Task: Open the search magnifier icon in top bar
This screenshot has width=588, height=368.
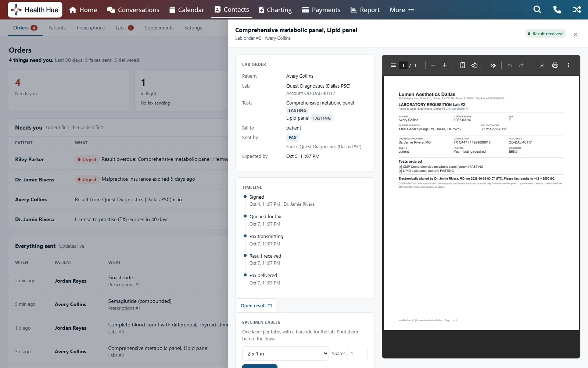Action: (x=537, y=10)
